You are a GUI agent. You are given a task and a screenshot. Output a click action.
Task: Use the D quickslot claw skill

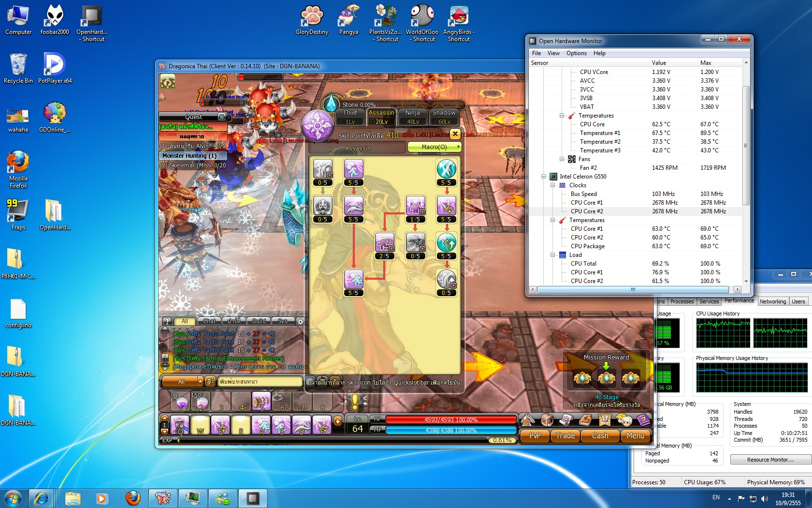(x=302, y=425)
